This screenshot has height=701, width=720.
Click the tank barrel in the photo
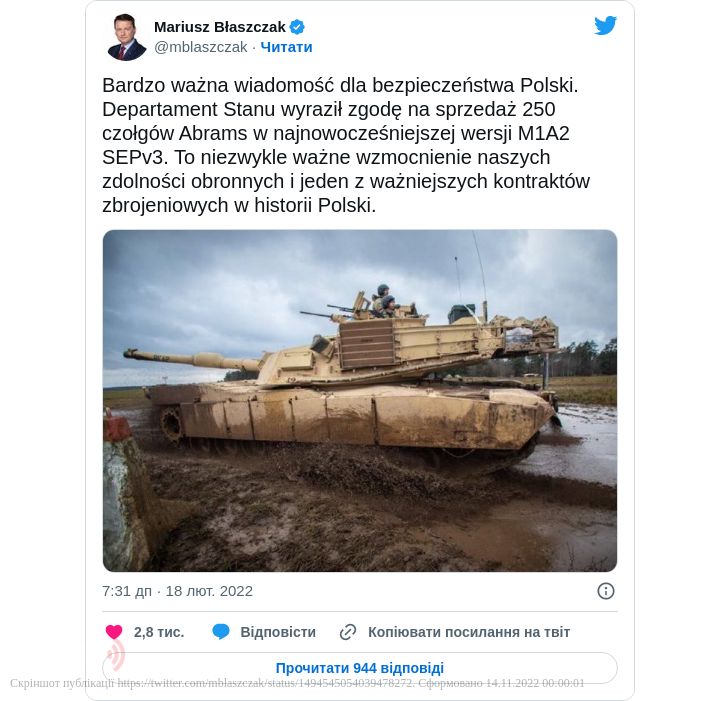point(191,360)
